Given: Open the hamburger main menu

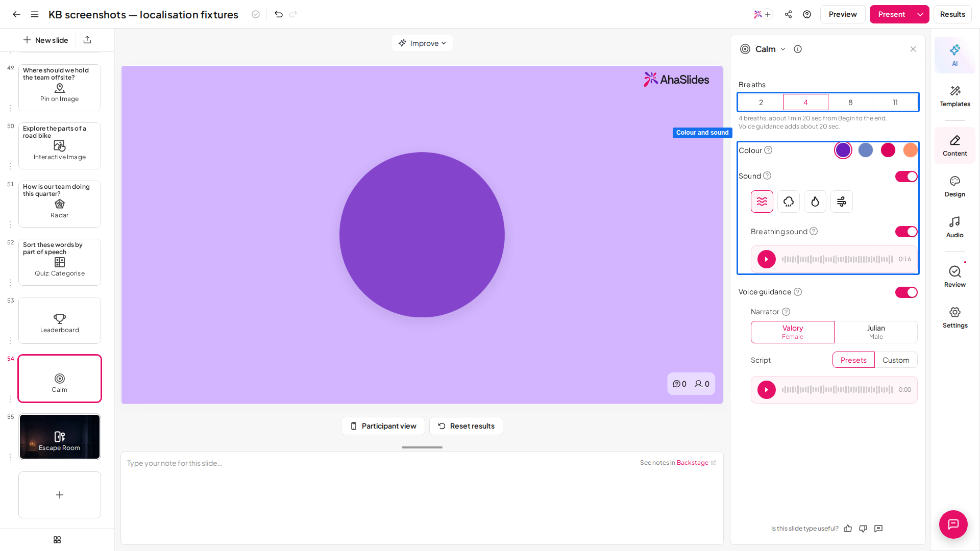Looking at the screenshot, I should click(35, 14).
